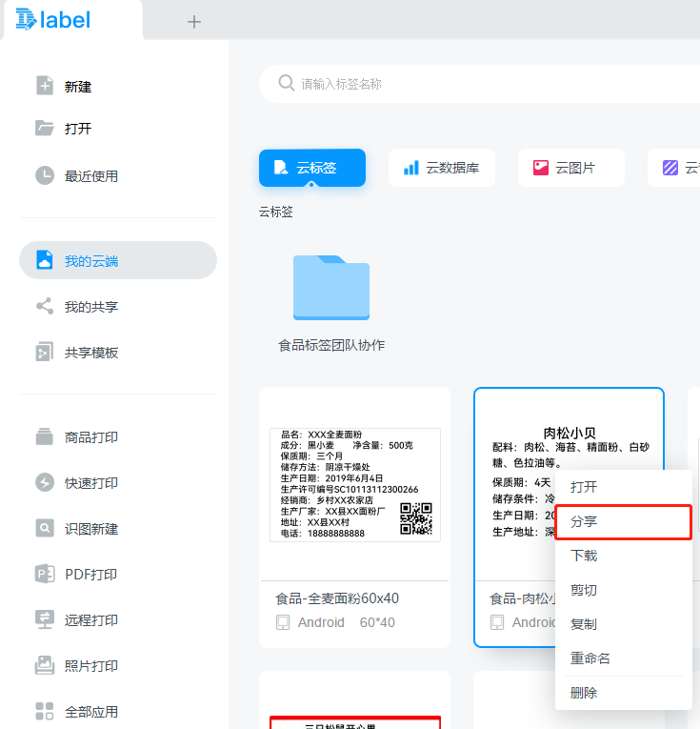Viewport: 700px width, 729px height.
Task: Click the 新建 new label icon
Action: click(45, 86)
